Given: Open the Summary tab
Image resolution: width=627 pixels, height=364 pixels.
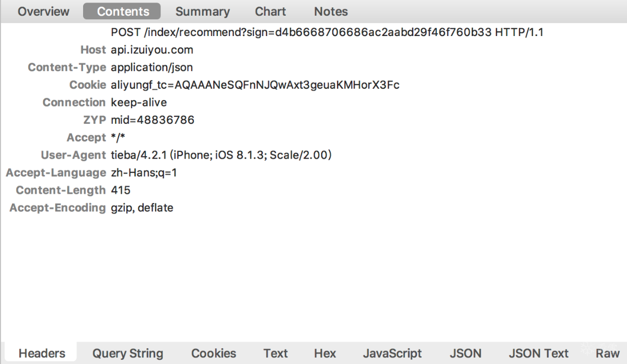Looking at the screenshot, I should pyautogui.click(x=202, y=11).
